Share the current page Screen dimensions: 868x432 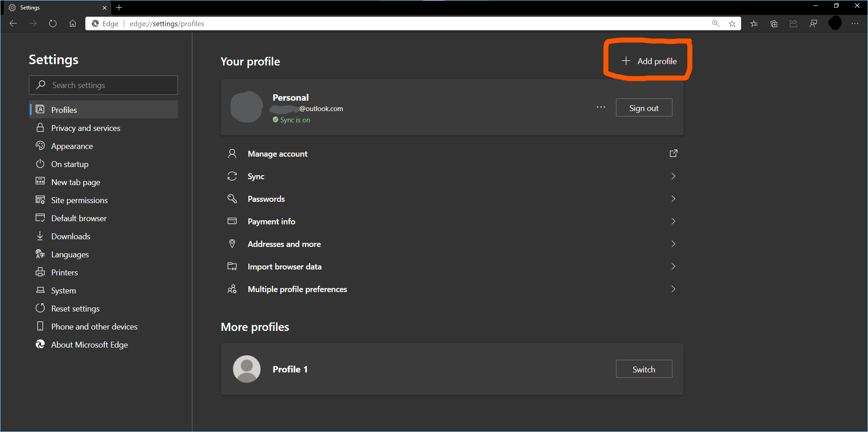pos(793,23)
